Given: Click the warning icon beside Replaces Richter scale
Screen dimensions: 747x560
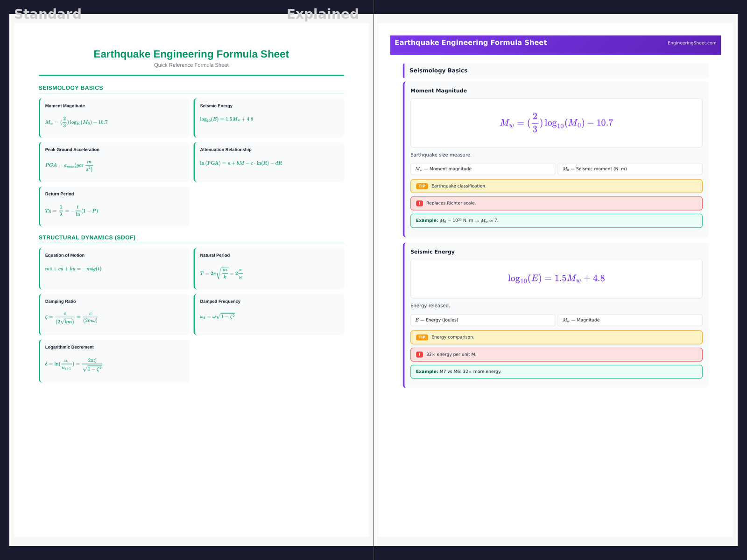Looking at the screenshot, I should tap(419, 203).
